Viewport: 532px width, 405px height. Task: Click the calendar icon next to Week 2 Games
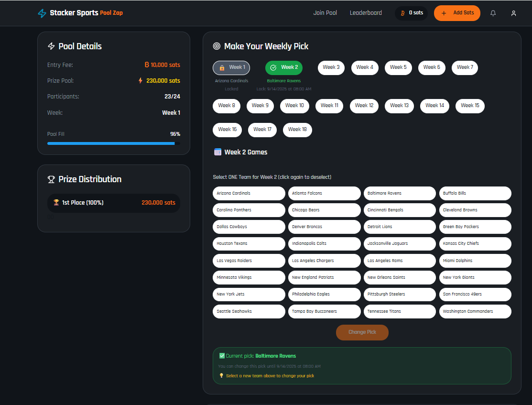click(x=218, y=152)
